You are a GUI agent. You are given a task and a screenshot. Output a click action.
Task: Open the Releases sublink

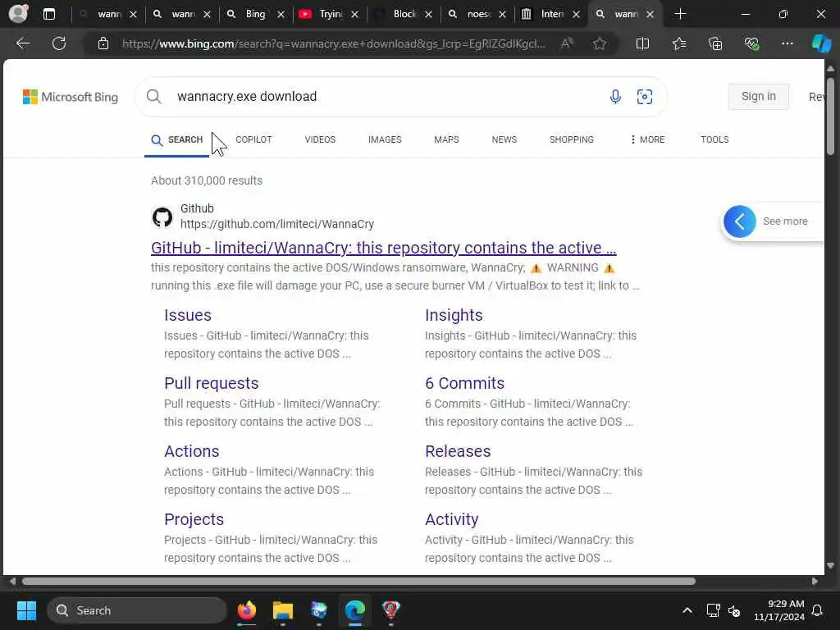click(458, 451)
